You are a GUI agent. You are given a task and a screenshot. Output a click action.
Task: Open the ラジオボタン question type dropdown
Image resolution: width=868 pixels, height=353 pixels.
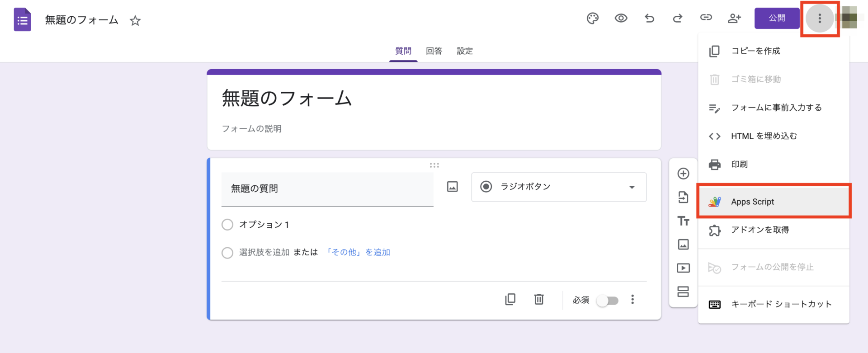point(559,187)
